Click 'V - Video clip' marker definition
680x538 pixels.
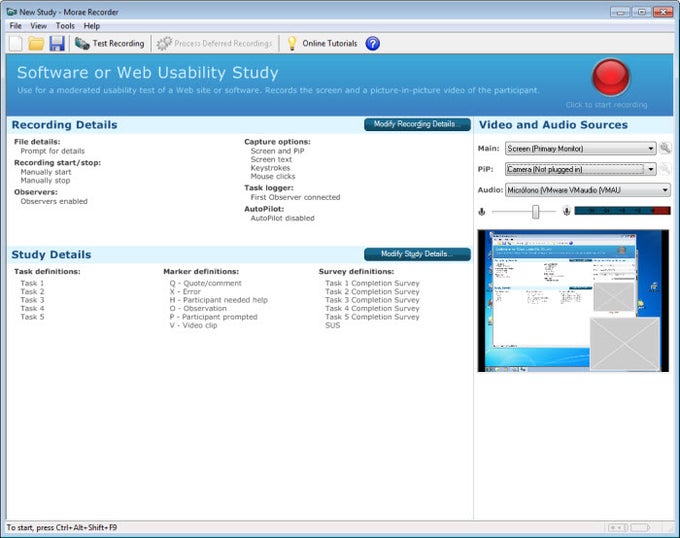(193, 325)
